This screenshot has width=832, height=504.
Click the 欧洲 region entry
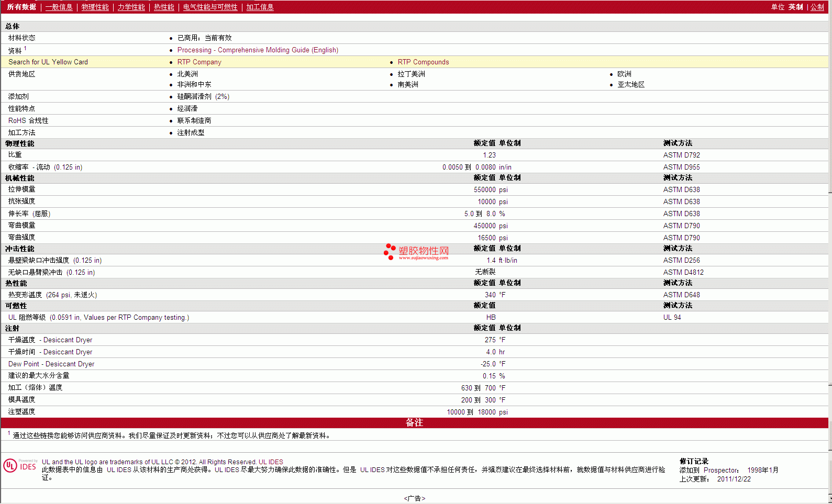pos(624,74)
